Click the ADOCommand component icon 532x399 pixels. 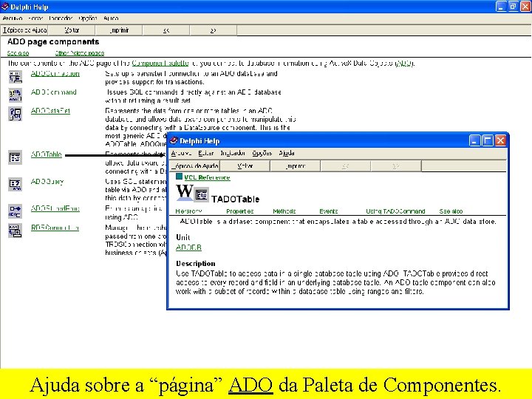coord(16,95)
